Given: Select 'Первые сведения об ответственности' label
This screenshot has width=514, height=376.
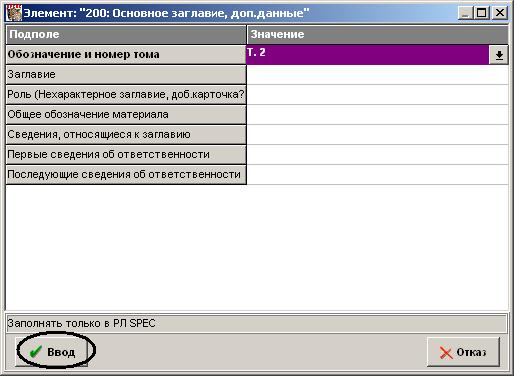Looking at the screenshot, I should 126,155.
